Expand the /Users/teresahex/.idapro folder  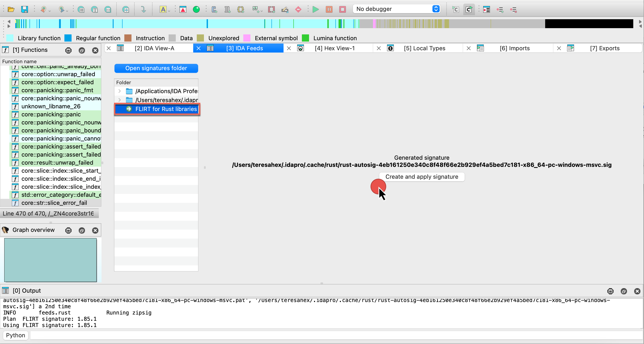119,100
